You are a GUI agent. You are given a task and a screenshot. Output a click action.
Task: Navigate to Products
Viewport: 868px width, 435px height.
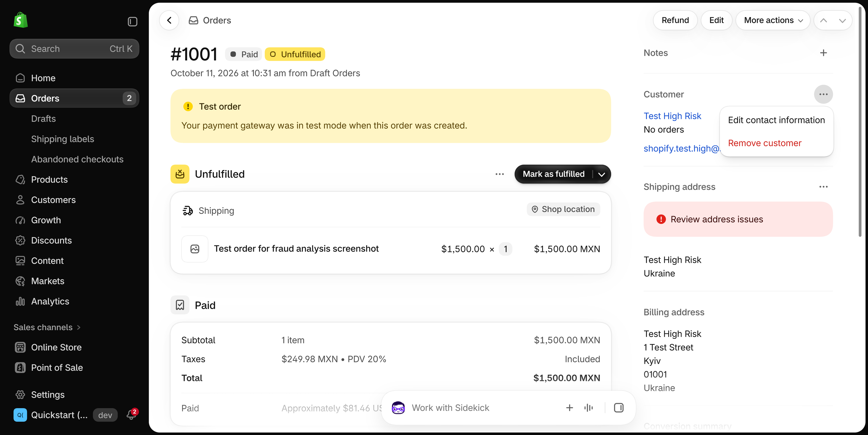[74, 180]
